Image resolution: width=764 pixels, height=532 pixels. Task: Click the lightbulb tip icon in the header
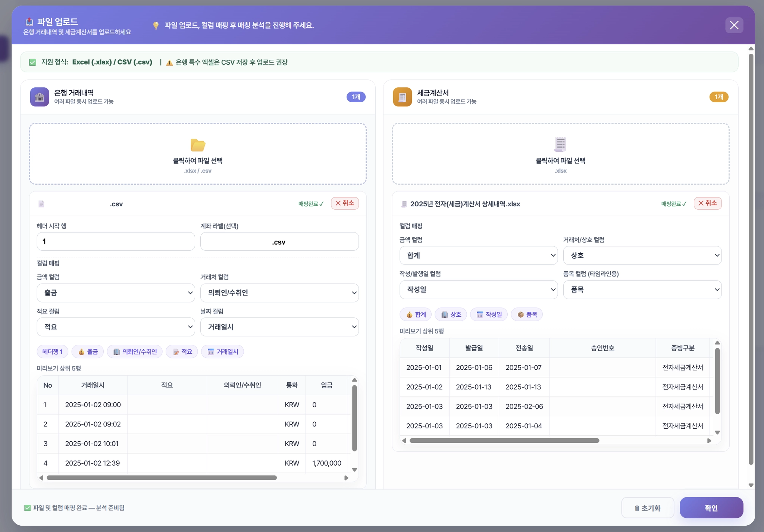point(156,25)
